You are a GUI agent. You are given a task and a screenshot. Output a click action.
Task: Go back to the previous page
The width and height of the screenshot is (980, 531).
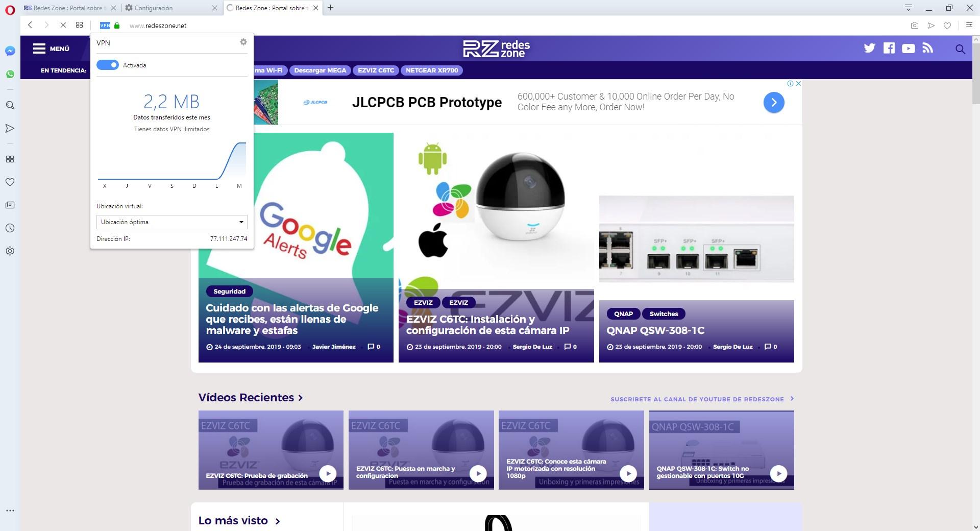(30, 25)
